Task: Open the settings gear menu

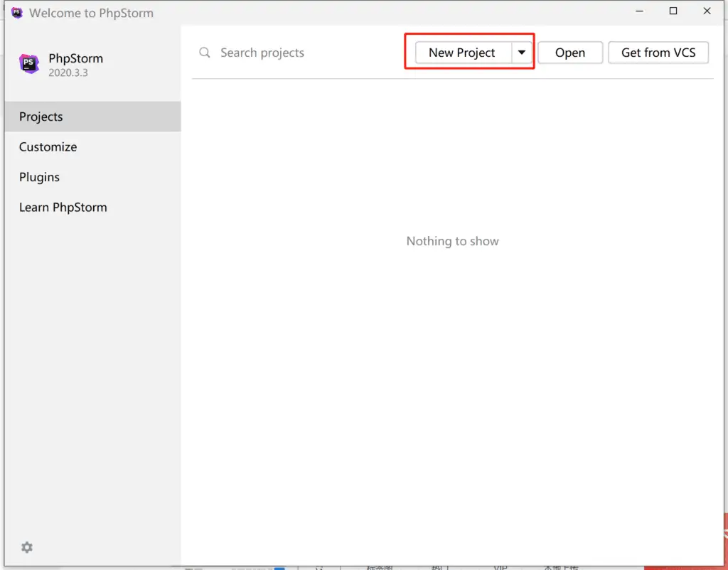Action: [27, 547]
